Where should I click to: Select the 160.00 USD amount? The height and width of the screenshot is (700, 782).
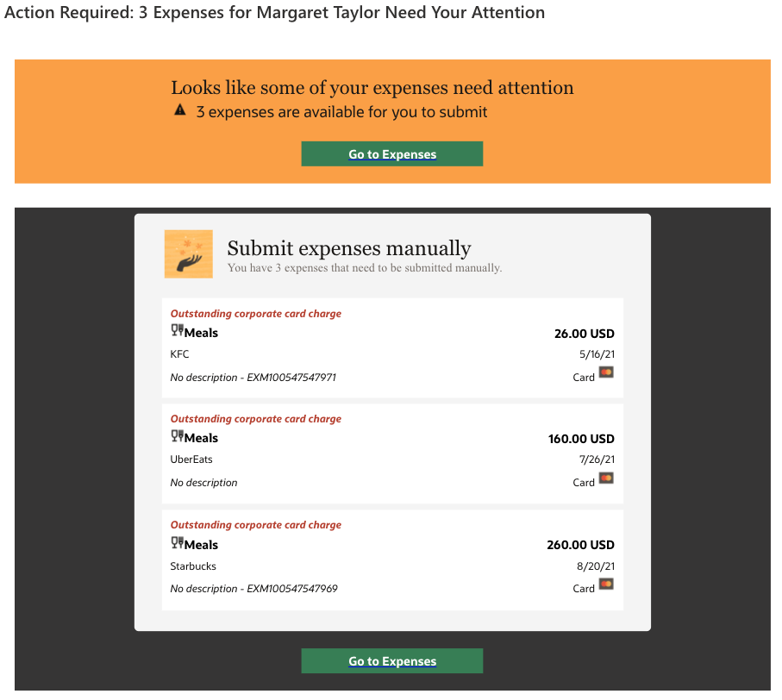pos(581,439)
